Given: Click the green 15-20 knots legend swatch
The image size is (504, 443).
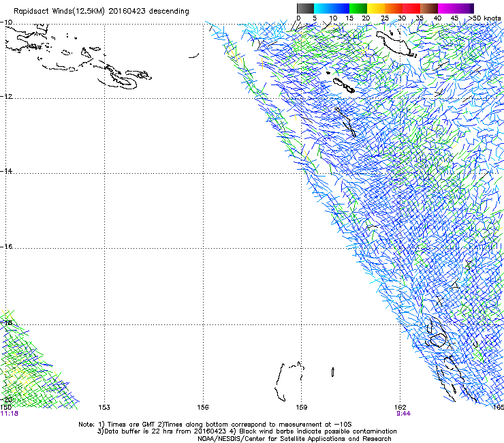Looking at the screenshot, I should 358,8.
